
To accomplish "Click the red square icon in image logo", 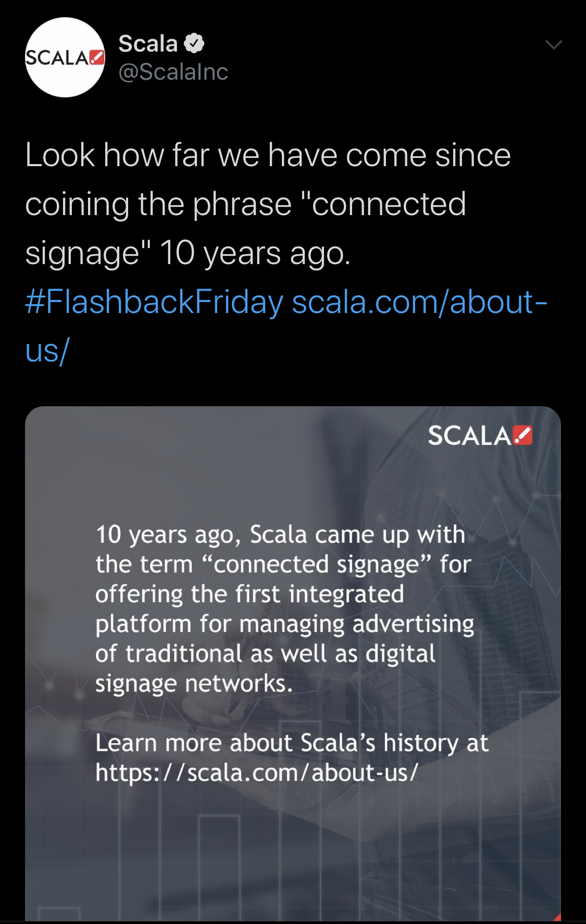I will coord(523,435).
